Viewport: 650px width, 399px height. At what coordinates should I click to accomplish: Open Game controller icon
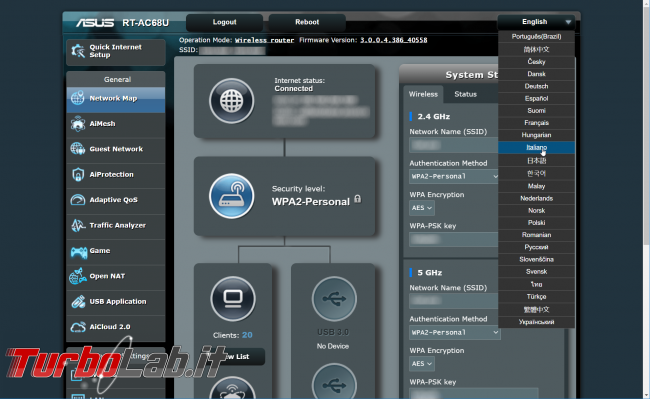(x=78, y=251)
